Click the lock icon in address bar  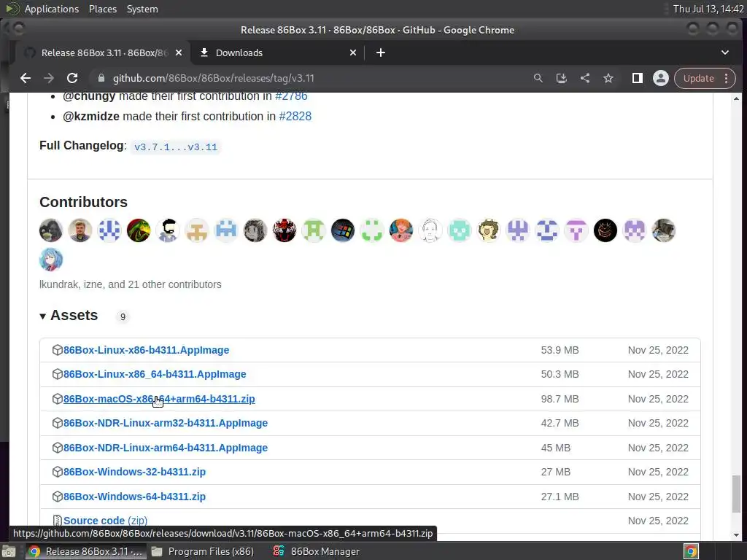pyautogui.click(x=101, y=78)
